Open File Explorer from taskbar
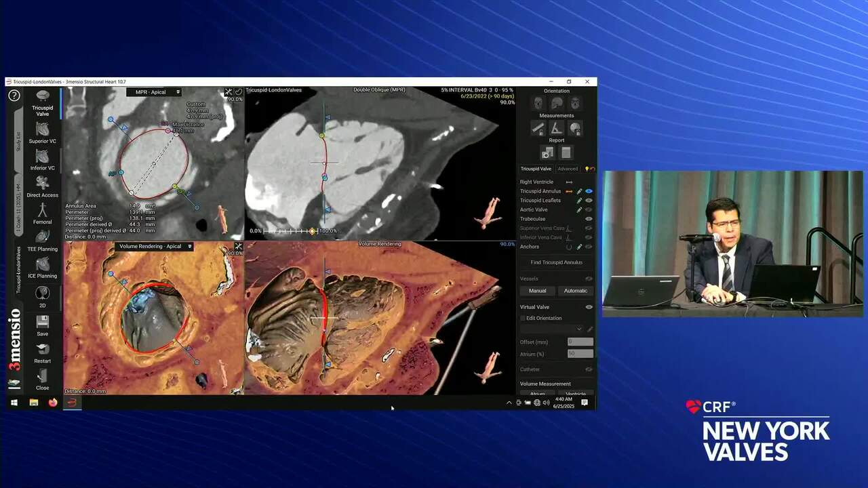 (x=33, y=403)
